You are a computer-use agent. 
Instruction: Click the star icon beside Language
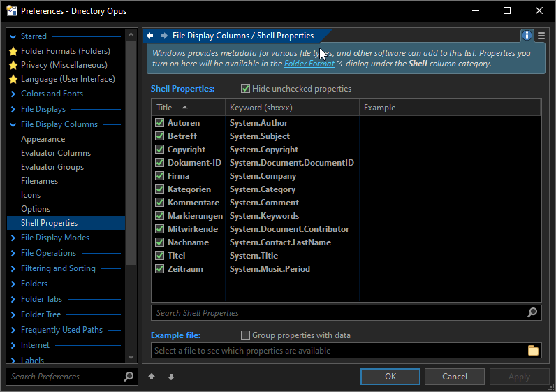pos(13,79)
